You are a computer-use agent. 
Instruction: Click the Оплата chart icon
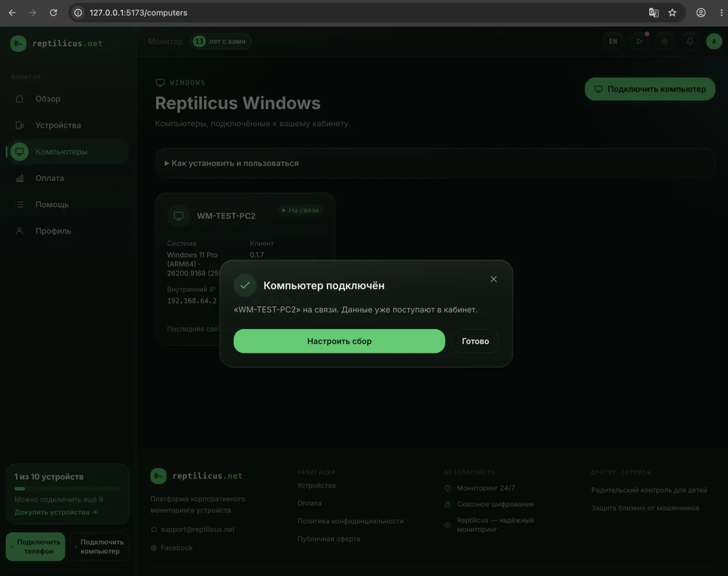tap(20, 178)
